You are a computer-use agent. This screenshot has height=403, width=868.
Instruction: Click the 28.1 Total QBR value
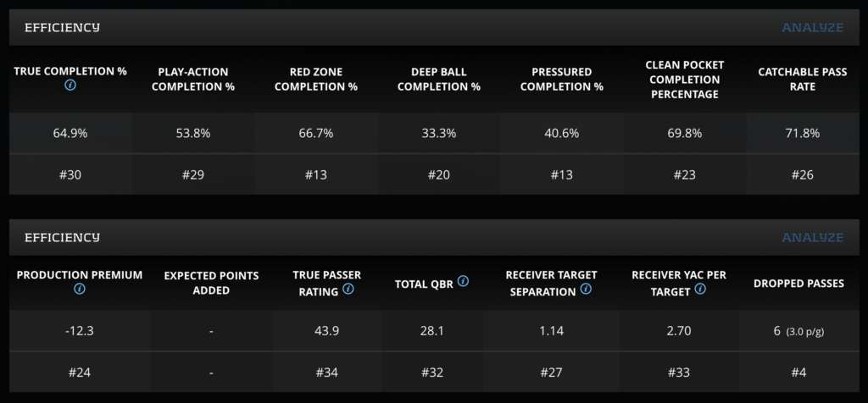pyautogui.click(x=432, y=331)
